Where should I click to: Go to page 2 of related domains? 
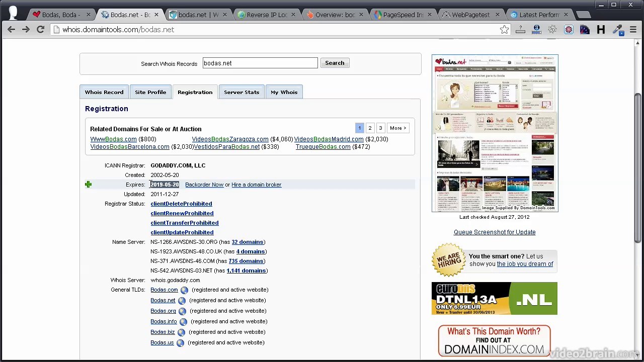coord(370,128)
